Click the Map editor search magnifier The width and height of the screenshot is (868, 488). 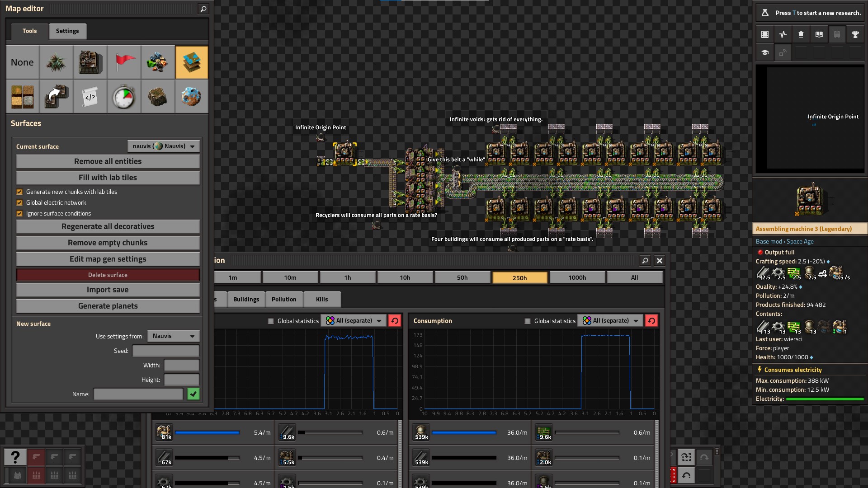coord(203,9)
